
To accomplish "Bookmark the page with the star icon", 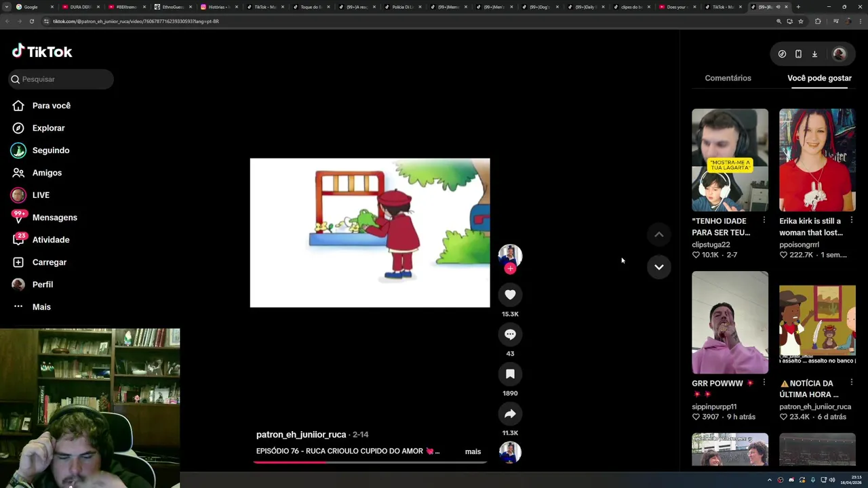I will pyautogui.click(x=801, y=21).
